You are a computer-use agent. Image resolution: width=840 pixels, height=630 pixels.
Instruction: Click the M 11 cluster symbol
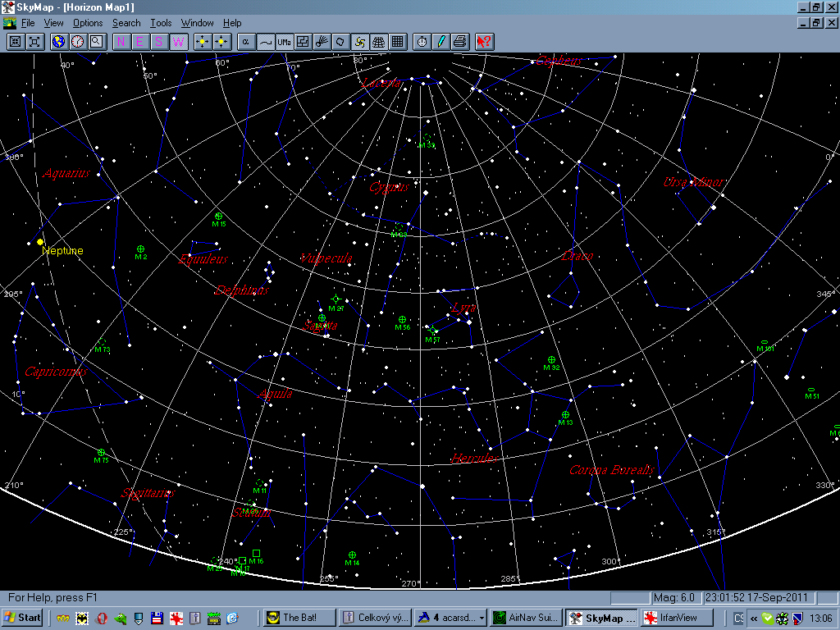[x=260, y=482]
